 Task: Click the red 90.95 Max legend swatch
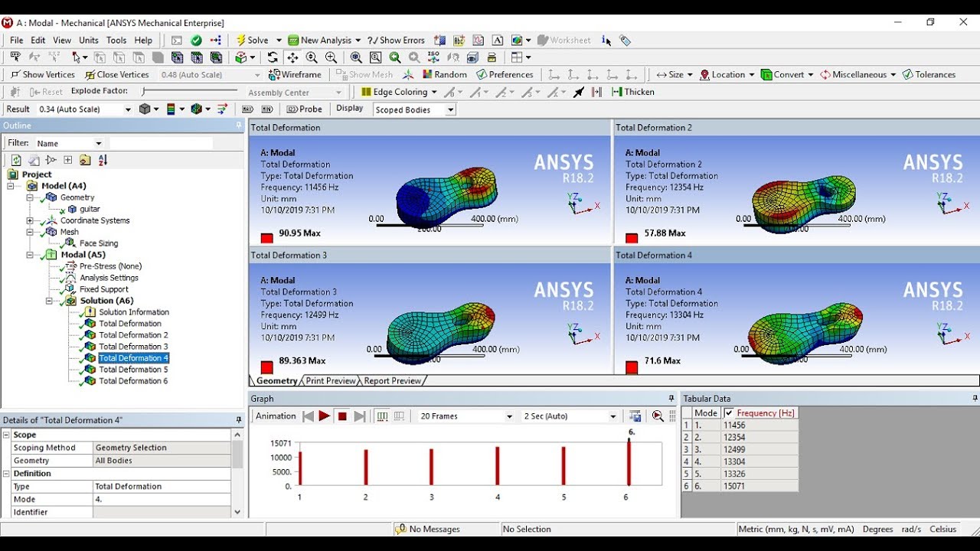click(266, 238)
